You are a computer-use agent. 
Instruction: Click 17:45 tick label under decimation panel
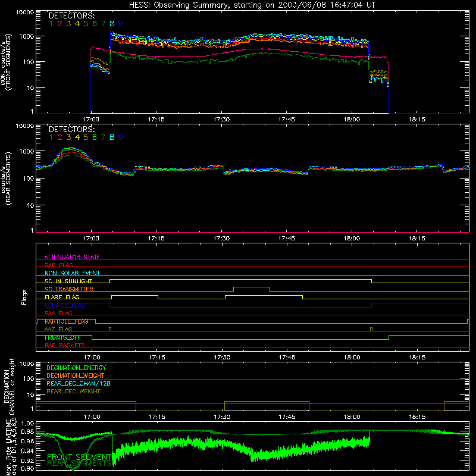(287, 417)
